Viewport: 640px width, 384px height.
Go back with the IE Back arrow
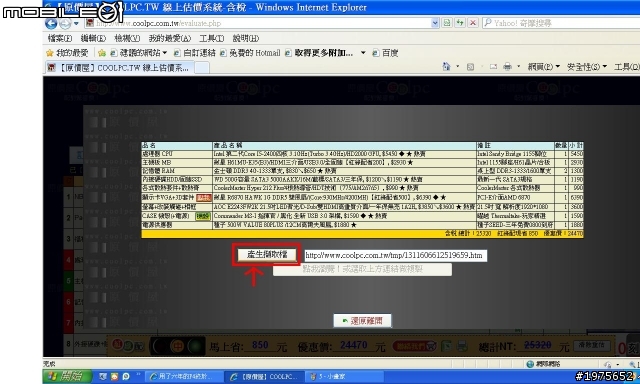click(51, 23)
